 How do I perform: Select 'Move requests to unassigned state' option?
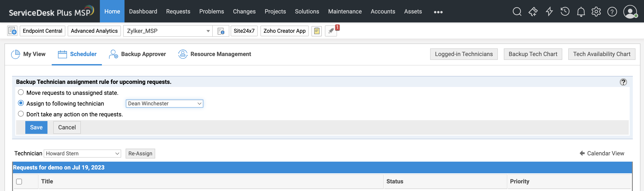pyautogui.click(x=21, y=92)
